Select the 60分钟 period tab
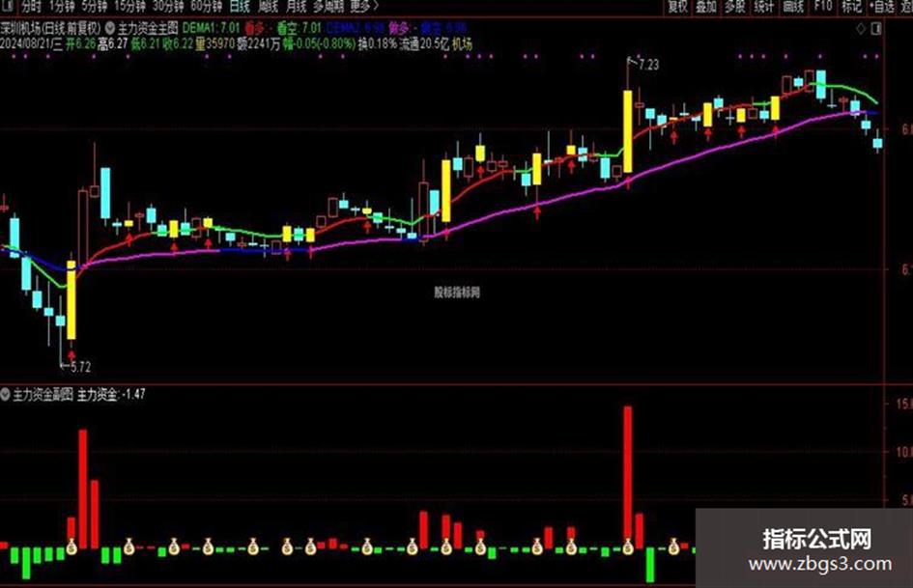 click(206, 7)
